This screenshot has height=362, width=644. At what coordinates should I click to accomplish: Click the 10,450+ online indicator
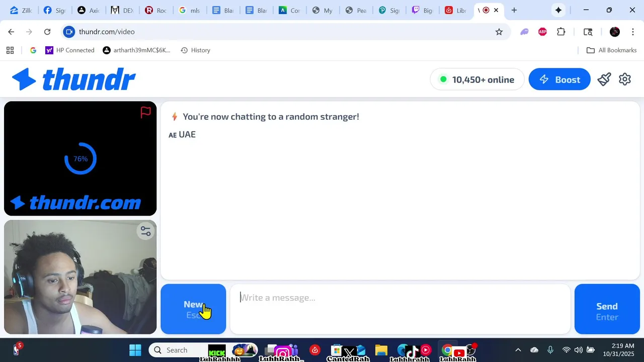477,79
